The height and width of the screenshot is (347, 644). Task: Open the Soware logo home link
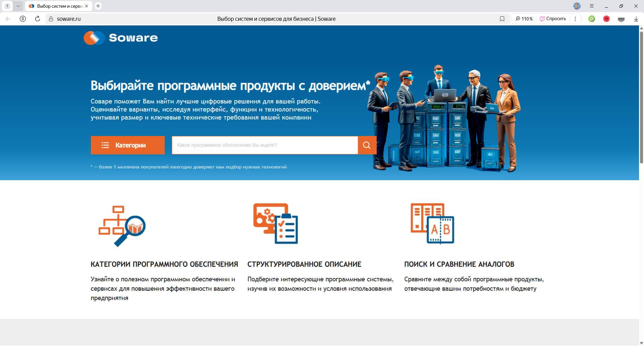121,38
